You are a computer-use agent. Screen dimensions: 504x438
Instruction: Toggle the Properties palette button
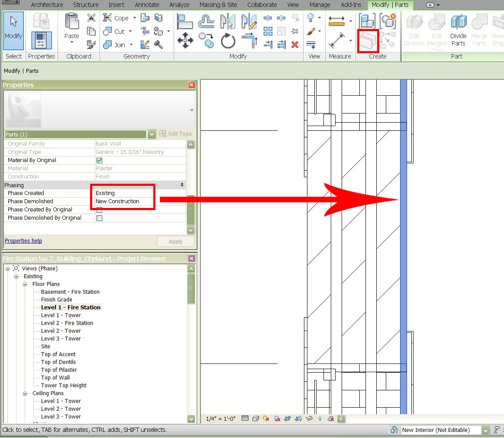click(42, 40)
